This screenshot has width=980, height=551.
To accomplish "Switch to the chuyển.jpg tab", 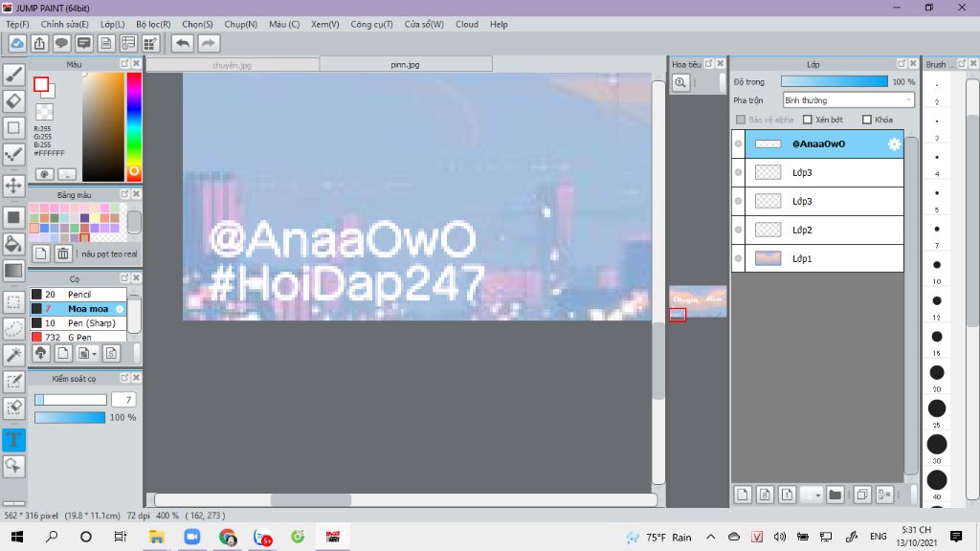I will (x=232, y=64).
